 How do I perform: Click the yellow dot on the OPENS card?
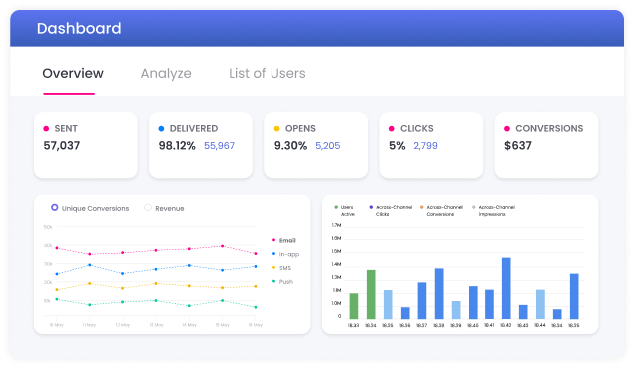coord(277,129)
